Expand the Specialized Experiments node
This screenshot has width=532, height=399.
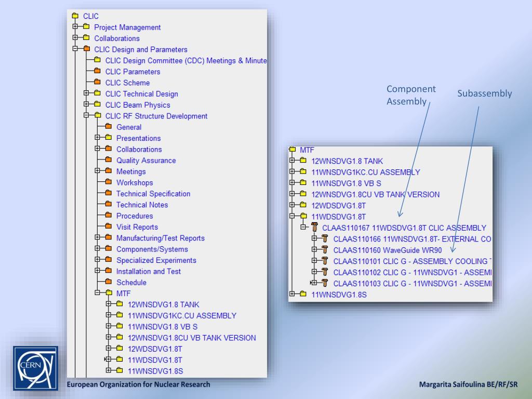(97, 260)
